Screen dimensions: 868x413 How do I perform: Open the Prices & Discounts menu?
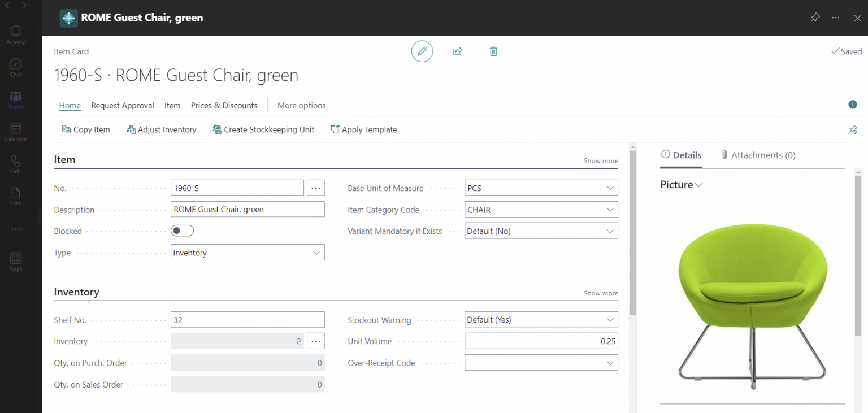(224, 106)
